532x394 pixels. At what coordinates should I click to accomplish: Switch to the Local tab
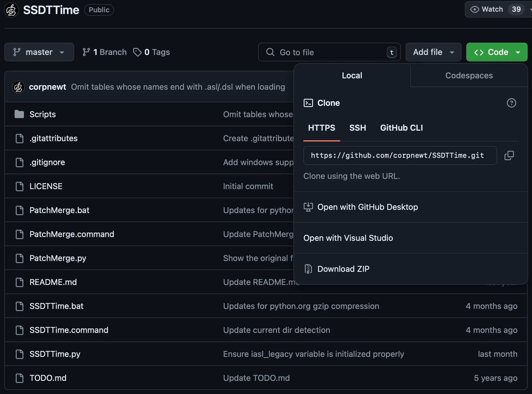352,75
